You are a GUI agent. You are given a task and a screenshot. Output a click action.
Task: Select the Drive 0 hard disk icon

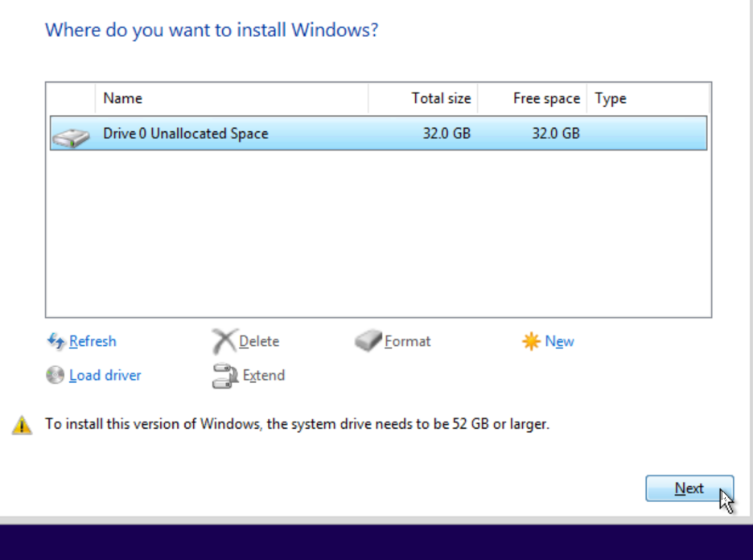point(71,138)
